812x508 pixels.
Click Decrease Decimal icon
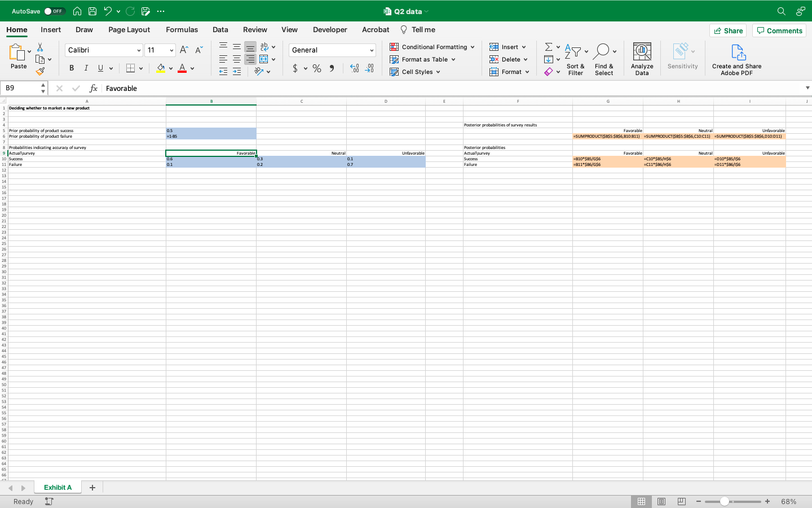pyautogui.click(x=369, y=68)
